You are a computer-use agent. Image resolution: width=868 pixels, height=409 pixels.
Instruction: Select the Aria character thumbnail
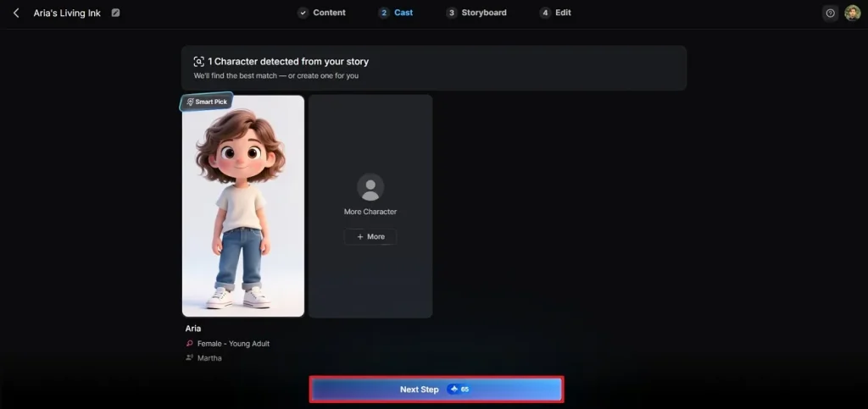tap(243, 206)
